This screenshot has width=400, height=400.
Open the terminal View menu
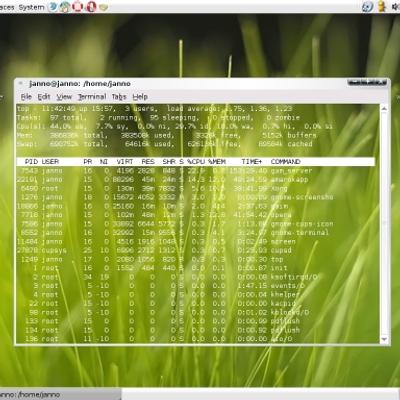(x=64, y=97)
